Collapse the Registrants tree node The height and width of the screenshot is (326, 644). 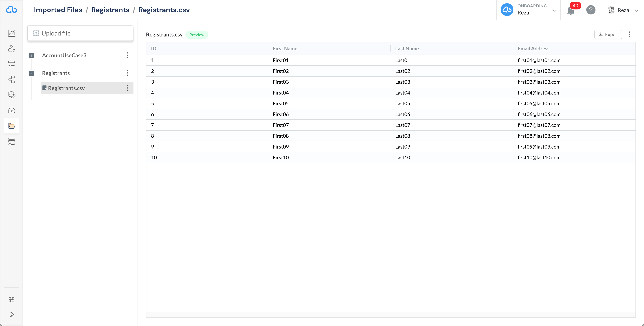[x=31, y=73]
